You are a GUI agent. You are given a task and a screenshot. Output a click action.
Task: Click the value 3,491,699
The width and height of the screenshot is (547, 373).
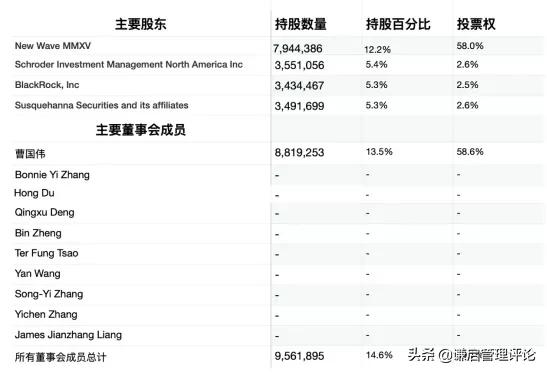point(299,106)
